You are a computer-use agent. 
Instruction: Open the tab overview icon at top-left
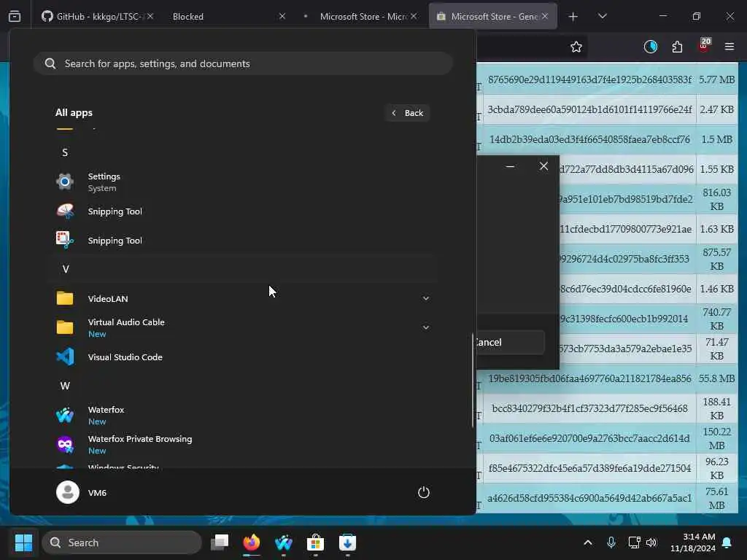[15, 16]
